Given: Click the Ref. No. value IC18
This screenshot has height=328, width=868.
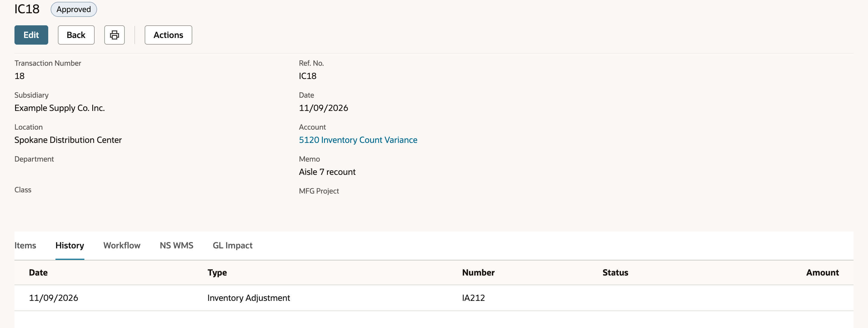Looking at the screenshot, I should coord(307,76).
